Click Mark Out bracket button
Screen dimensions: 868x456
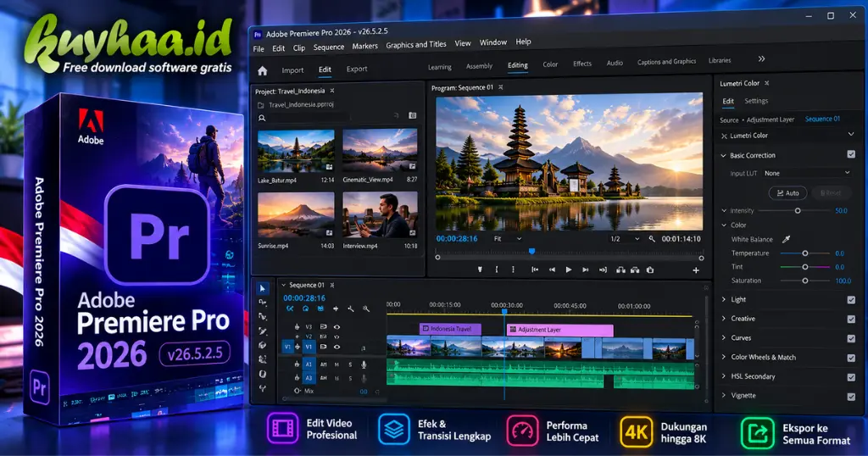click(513, 270)
